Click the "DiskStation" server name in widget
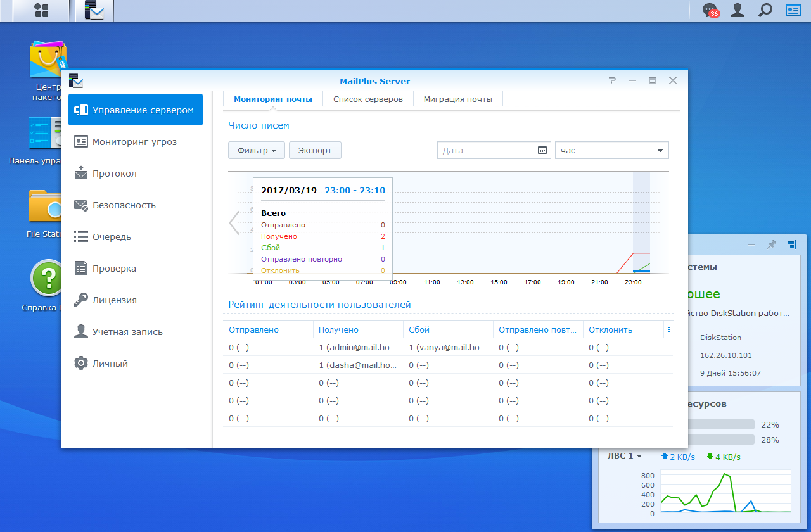The image size is (811, 532). [x=720, y=338]
